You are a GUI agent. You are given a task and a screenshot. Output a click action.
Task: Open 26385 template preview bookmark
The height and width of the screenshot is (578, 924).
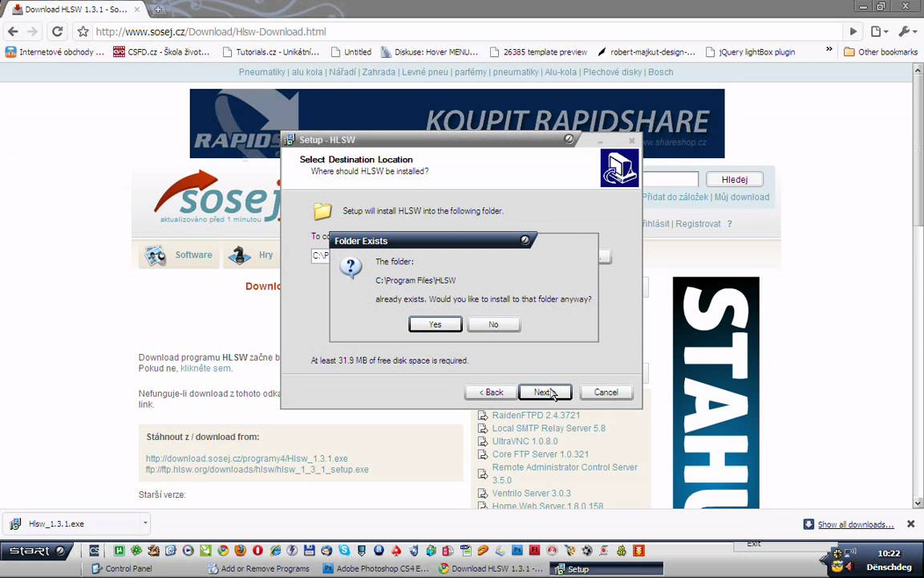(x=539, y=52)
